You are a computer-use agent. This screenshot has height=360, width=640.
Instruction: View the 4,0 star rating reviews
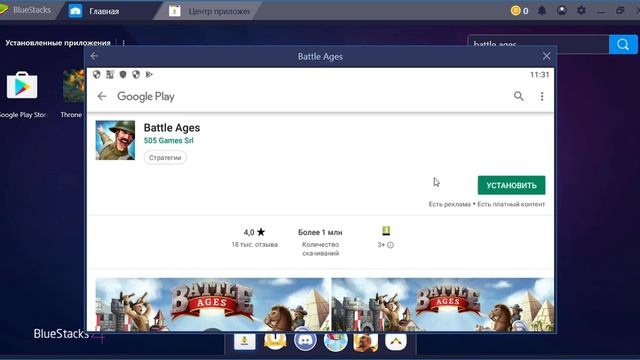(254, 232)
